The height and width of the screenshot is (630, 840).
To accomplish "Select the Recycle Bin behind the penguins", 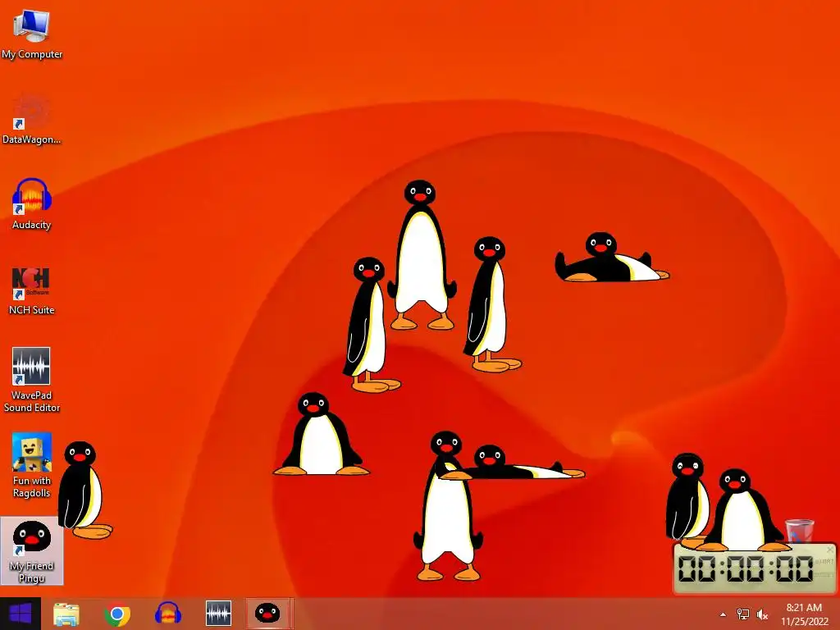I will 799,531.
